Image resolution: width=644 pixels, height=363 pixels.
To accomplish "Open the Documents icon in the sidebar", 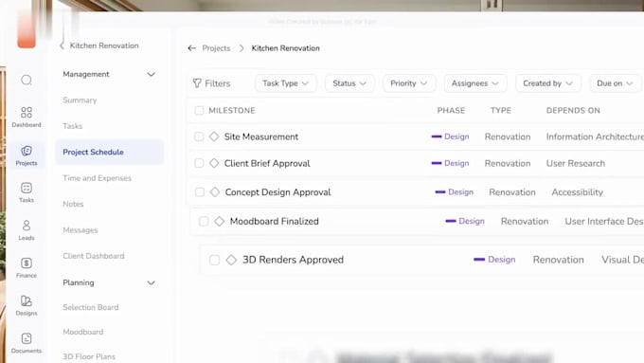I will click(x=27, y=343).
